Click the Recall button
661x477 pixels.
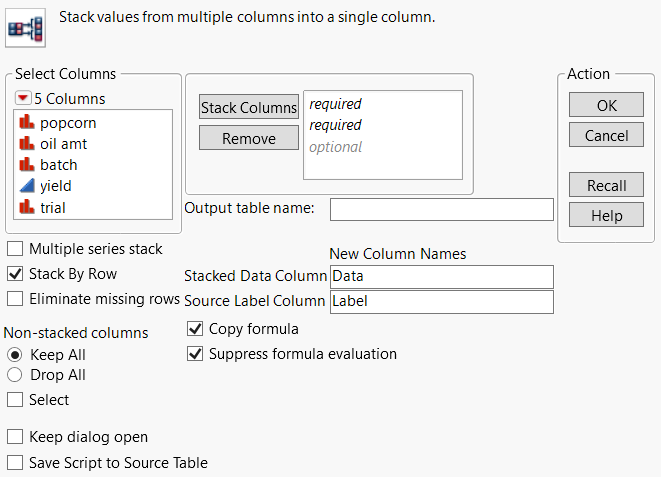tap(606, 185)
